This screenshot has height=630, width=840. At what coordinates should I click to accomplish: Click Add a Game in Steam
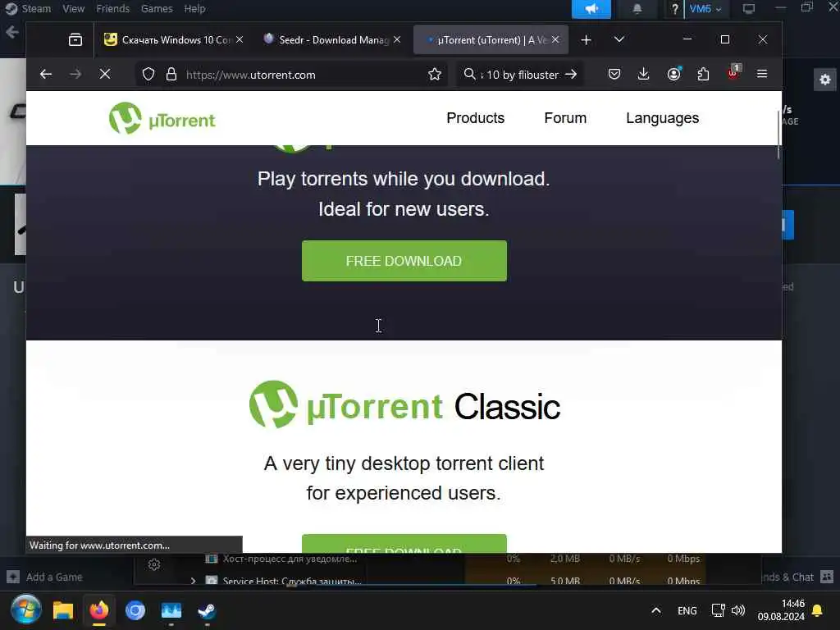pyautogui.click(x=45, y=577)
